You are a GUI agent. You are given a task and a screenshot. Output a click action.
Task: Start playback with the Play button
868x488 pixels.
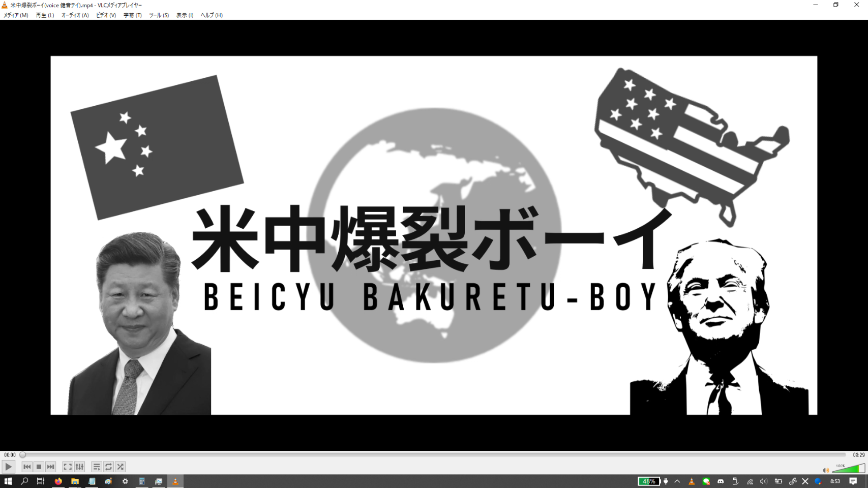pyautogui.click(x=8, y=467)
